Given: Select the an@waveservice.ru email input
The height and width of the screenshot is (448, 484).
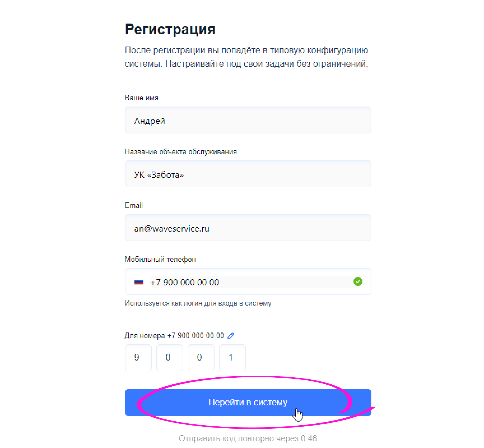Looking at the screenshot, I should 248,228.
